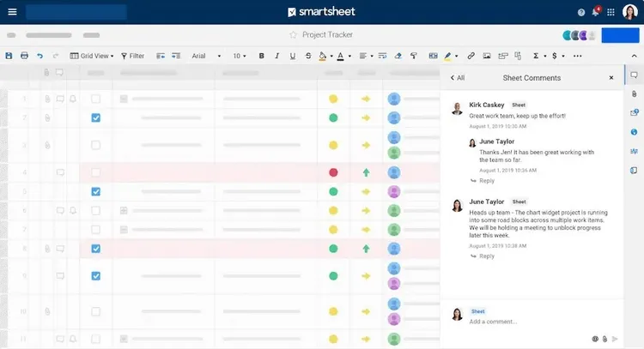Reply to June Taylor's 10:36 AM comment
The height and width of the screenshot is (349, 644).
(483, 181)
